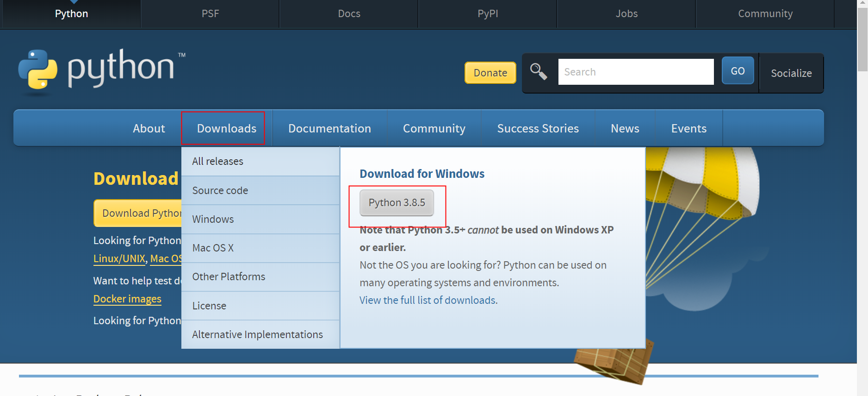Open the Jobs top tab
Viewport: 868px width, 396px height.
point(626,14)
